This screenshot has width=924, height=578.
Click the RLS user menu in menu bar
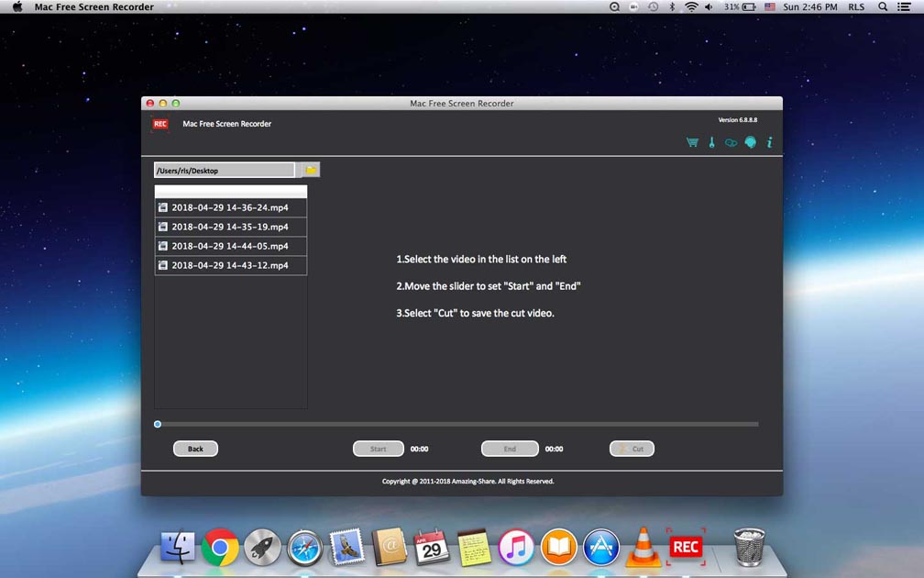click(x=856, y=7)
